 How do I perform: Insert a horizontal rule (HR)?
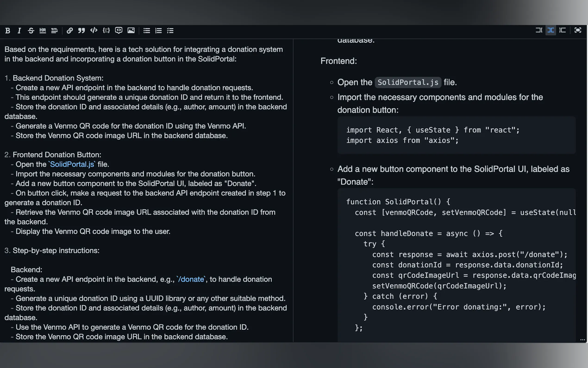click(x=43, y=31)
